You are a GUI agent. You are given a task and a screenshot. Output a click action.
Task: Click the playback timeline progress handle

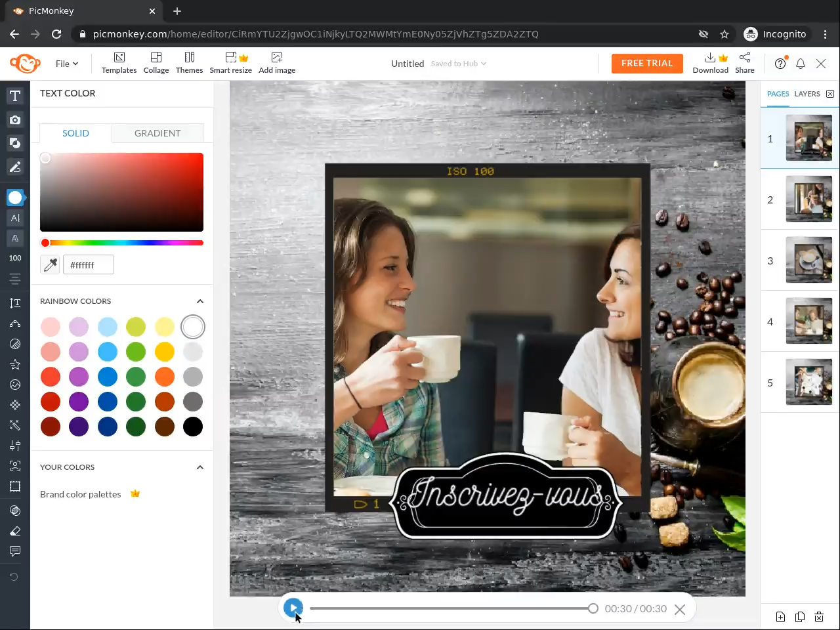(x=593, y=608)
